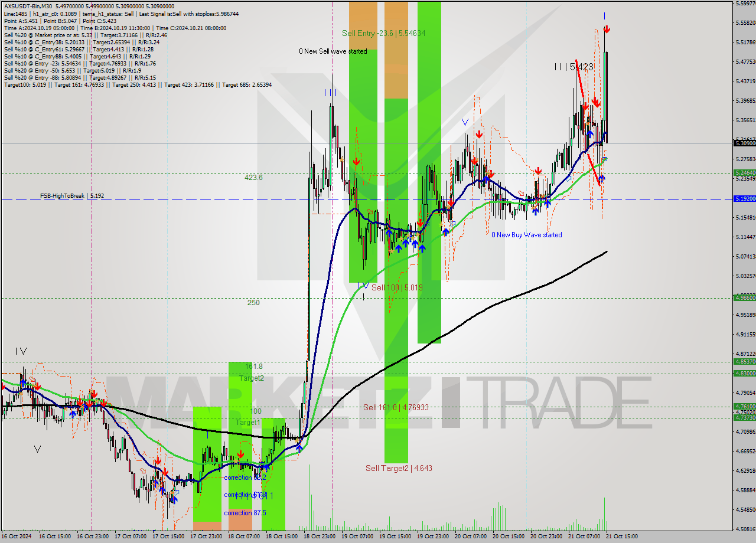756x543 pixels.
Task: Click the '19 Oct 15:00' time axis label
Action: pos(395,537)
